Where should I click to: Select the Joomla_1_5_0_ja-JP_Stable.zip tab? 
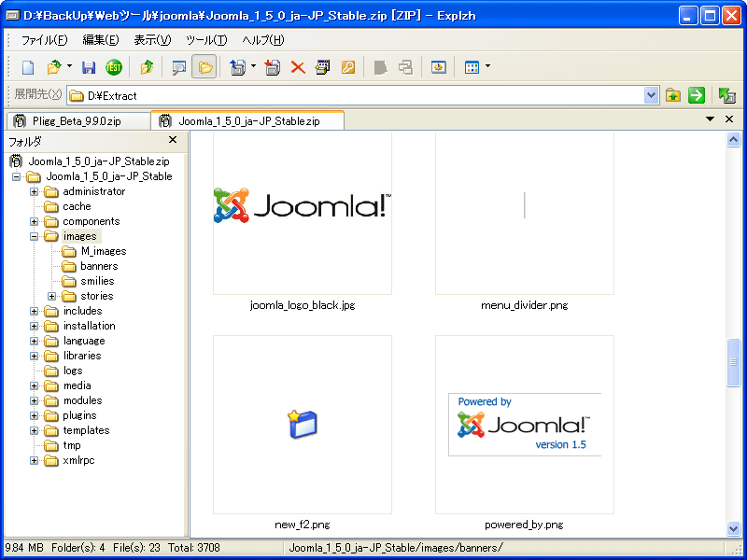[247, 120]
